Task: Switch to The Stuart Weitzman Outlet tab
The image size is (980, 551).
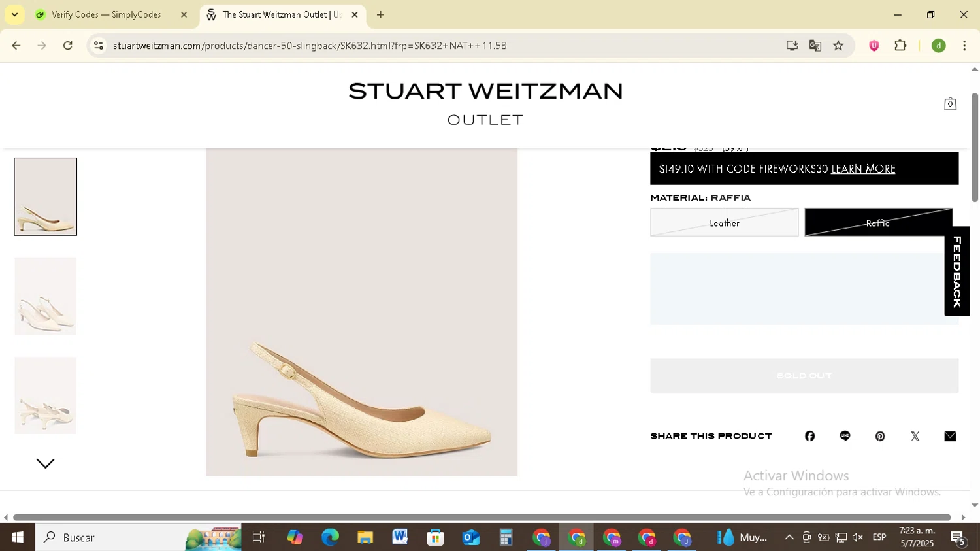Action: [x=283, y=15]
